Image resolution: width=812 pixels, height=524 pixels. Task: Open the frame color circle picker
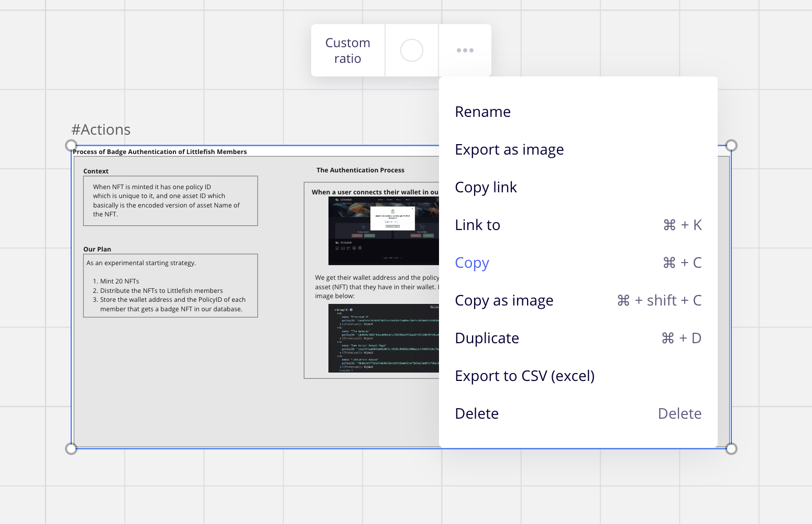pyautogui.click(x=411, y=50)
